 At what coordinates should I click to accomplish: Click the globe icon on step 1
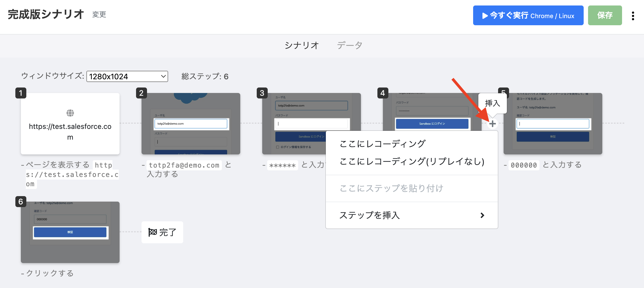(x=70, y=113)
